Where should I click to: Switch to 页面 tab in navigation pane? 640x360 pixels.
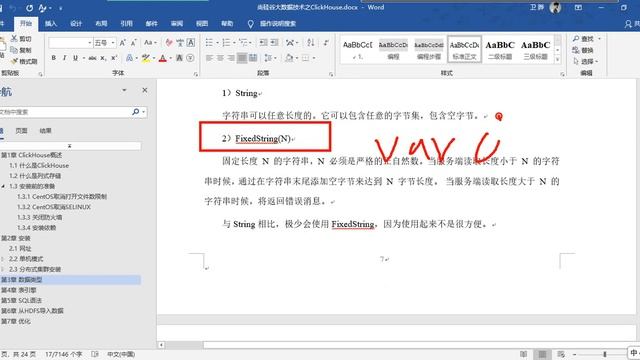coord(21,131)
